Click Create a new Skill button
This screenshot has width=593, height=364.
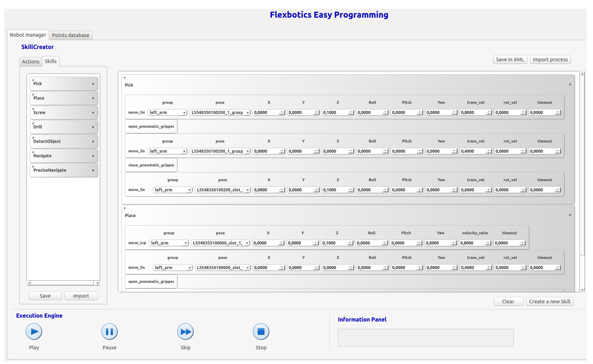pos(550,301)
